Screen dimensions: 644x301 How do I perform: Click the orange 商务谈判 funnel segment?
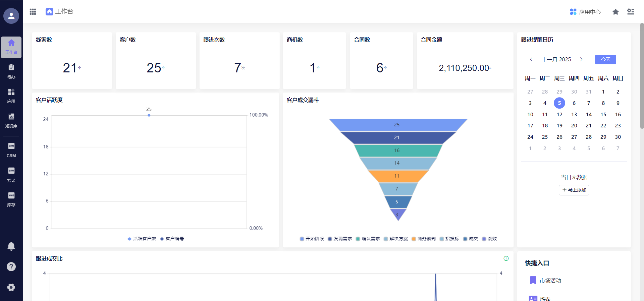[397, 176]
